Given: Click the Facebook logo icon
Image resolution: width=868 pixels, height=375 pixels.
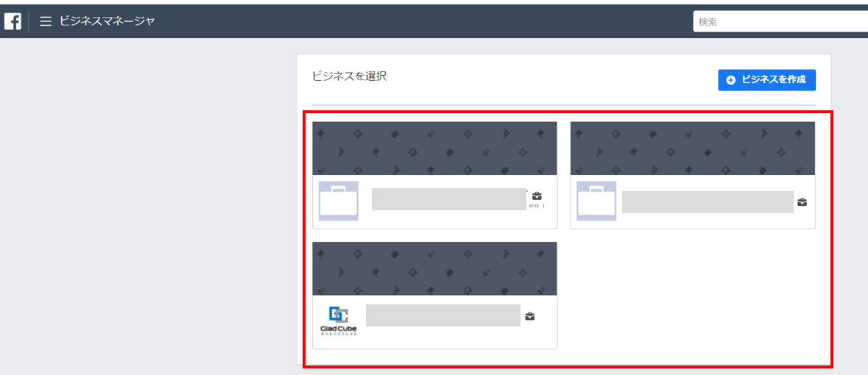Looking at the screenshot, I should click(x=13, y=21).
